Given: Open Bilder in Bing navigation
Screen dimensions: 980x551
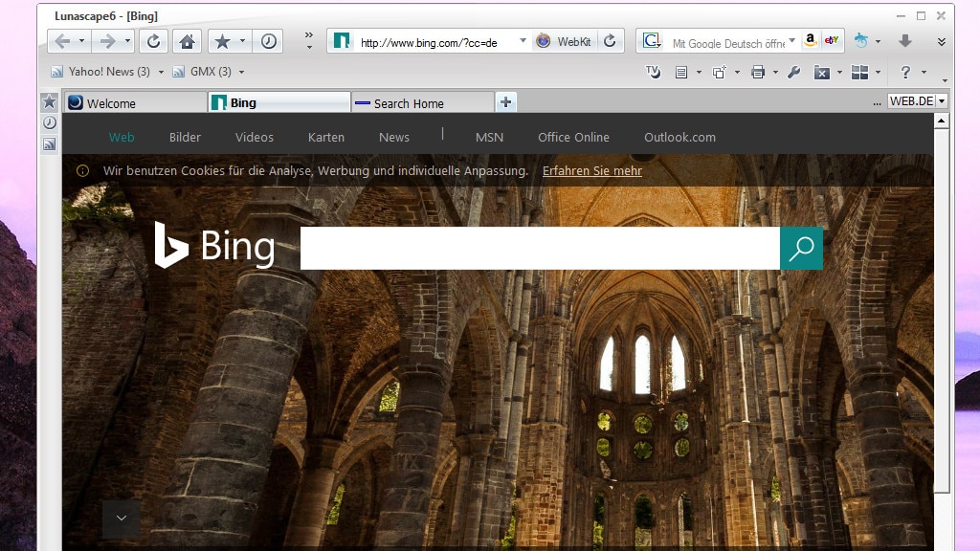Looking at the screenshot, I should (185, 138).
